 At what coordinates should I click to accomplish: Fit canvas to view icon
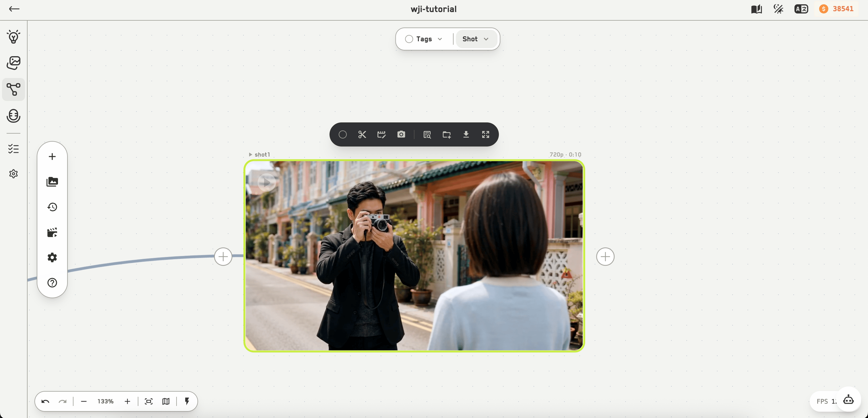point(149,401)
